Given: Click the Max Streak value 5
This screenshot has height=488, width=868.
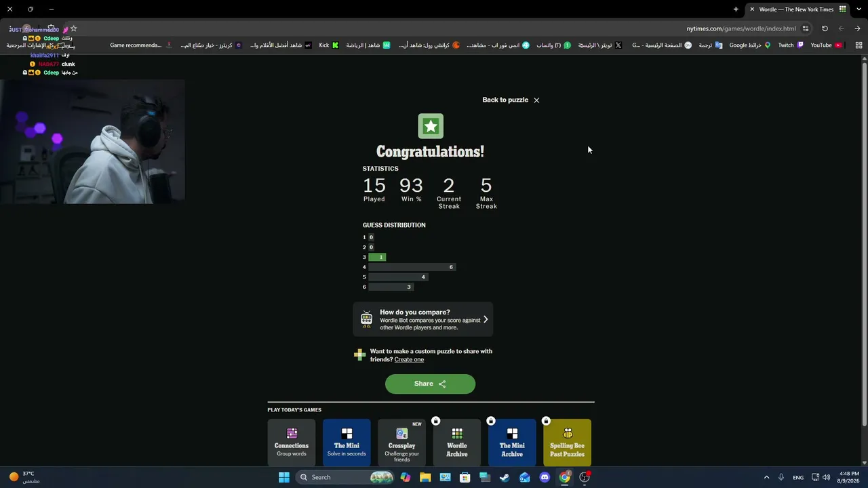Looking at the screenshot, I should [486, 186].
